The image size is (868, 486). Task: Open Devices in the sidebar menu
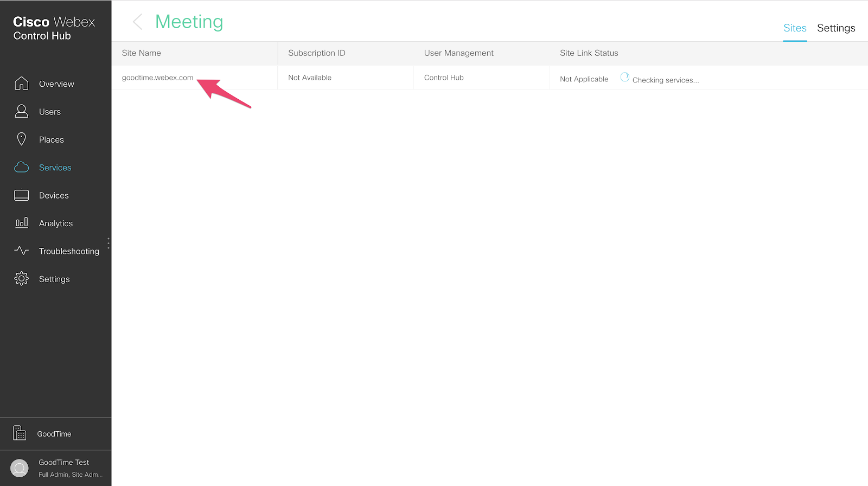point(54,196)
